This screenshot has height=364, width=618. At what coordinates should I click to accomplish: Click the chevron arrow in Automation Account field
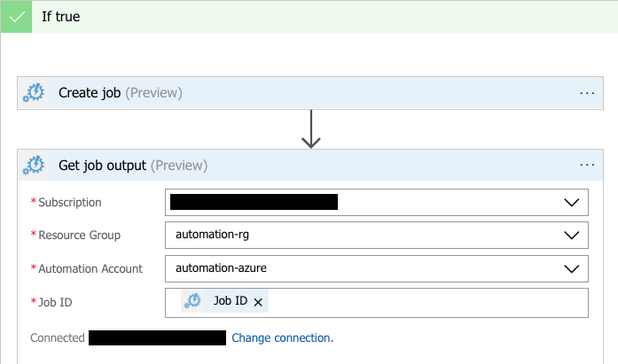click(571, 268)
